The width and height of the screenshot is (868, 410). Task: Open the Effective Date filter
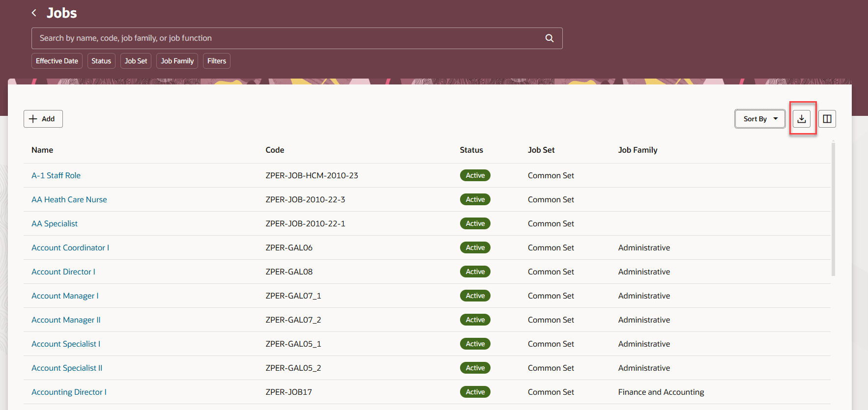pyautogui.click(x=57, y=61)
